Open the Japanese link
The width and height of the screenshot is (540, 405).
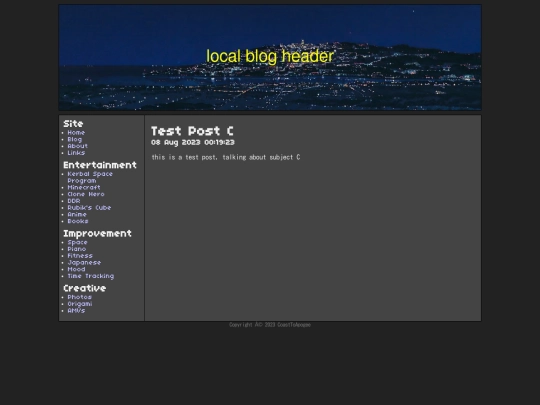pos(84,263)
